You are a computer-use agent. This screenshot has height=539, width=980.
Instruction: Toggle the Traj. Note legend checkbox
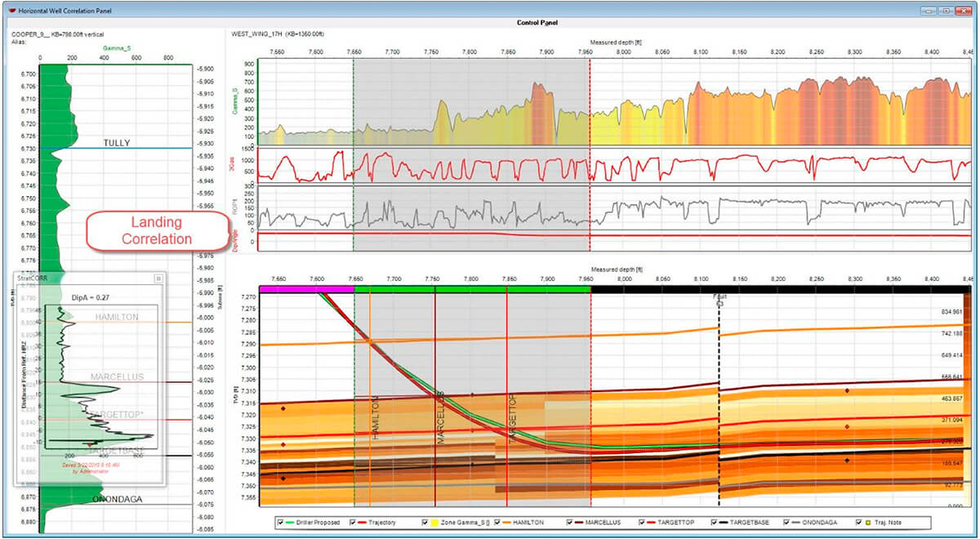[x=857, y=523]
